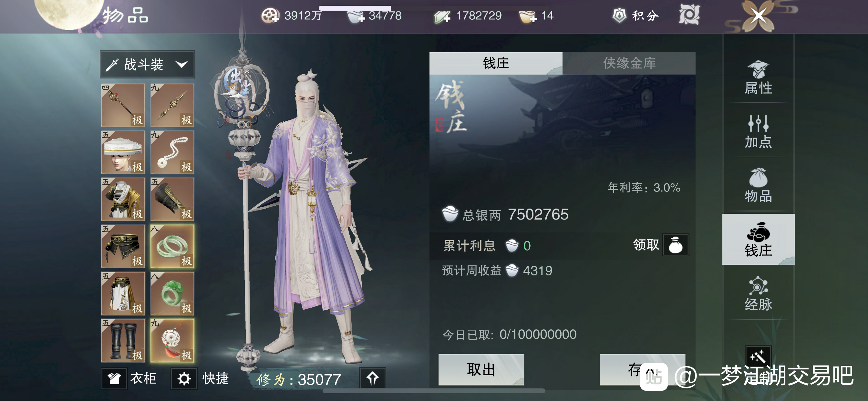Select the black boots equipment slot

pyautogui.click(x=123, y=341)
